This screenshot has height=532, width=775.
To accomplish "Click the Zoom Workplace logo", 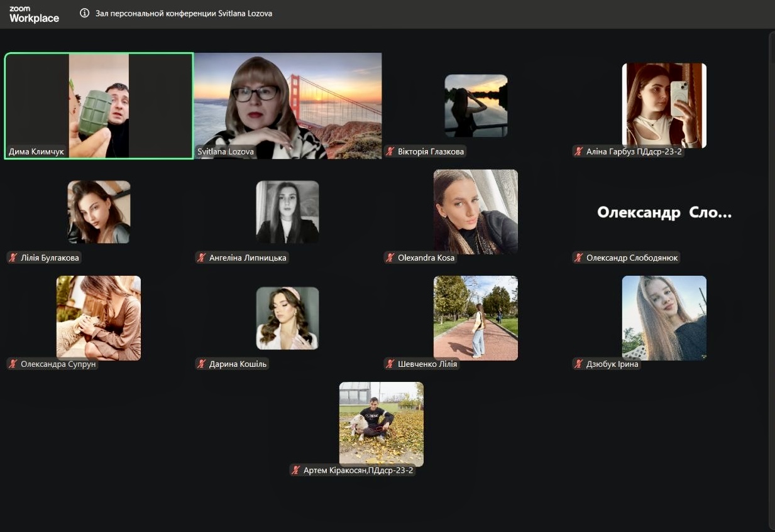I will [x=34, y=14].
